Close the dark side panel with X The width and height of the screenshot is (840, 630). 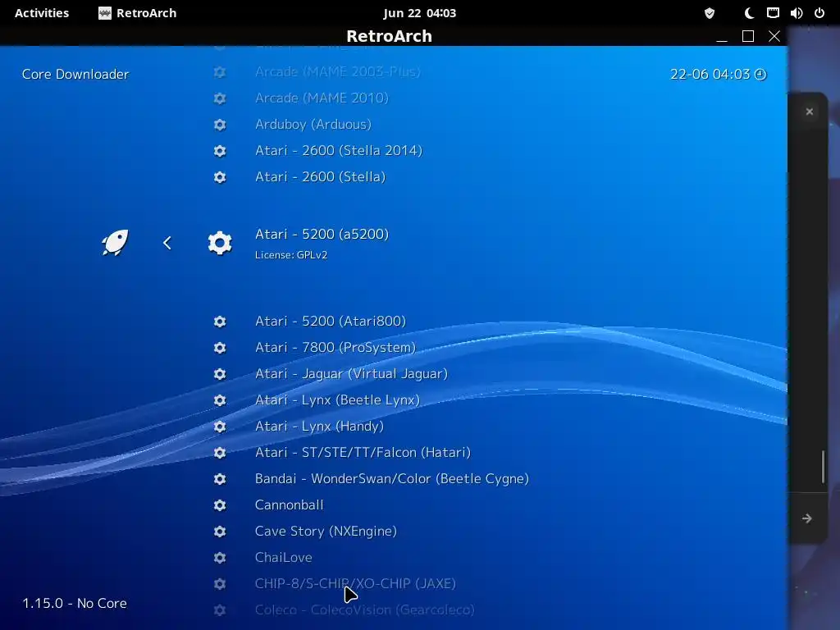point(810,112)
